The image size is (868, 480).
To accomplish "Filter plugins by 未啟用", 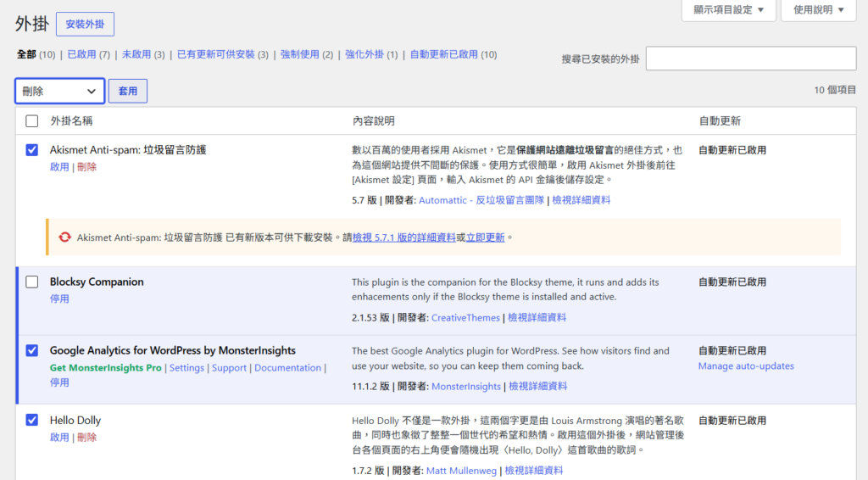I will (136, 54).
